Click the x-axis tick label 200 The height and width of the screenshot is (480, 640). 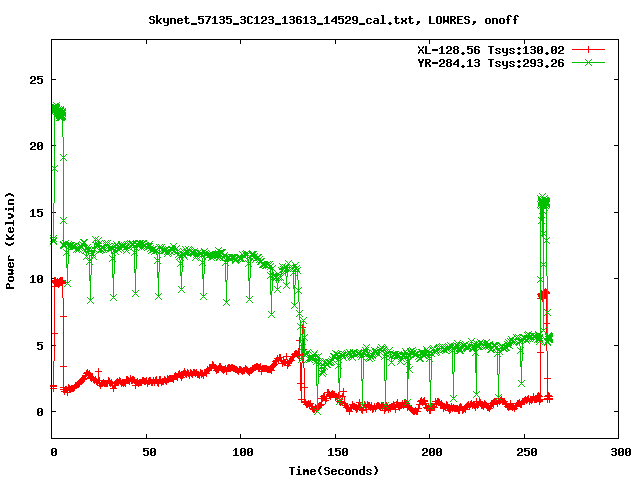(x=431, y=452)
